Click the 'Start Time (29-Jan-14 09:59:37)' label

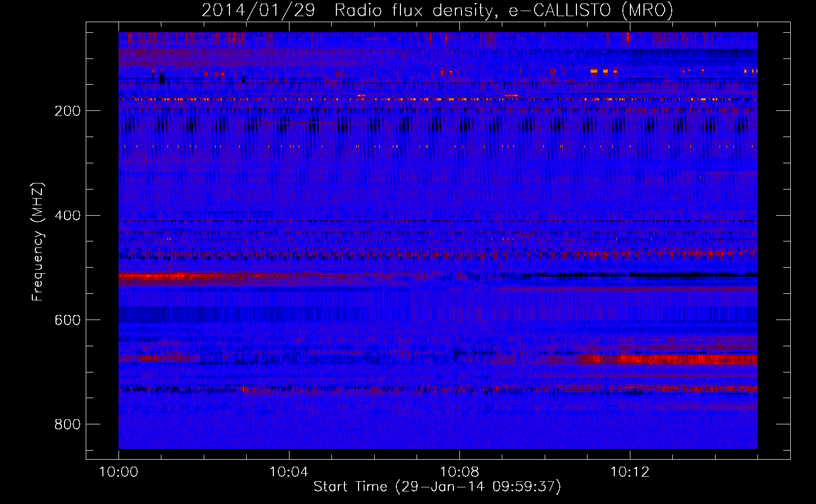click(437, 487)
